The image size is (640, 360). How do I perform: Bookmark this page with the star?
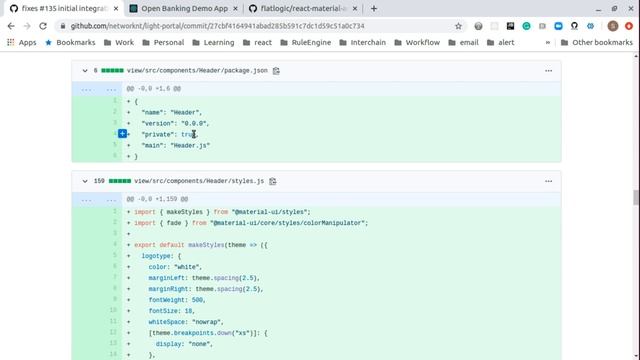tap(458, 26)
